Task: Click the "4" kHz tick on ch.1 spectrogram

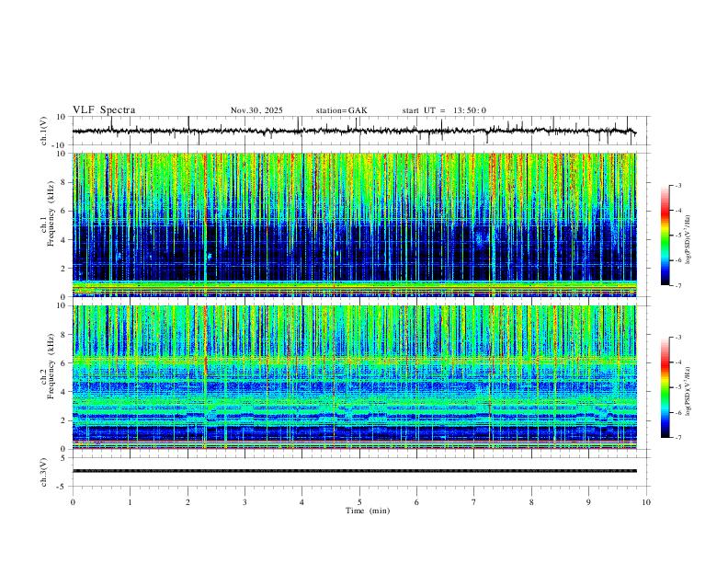Action: pyautogui.click(x=63, y=240)
